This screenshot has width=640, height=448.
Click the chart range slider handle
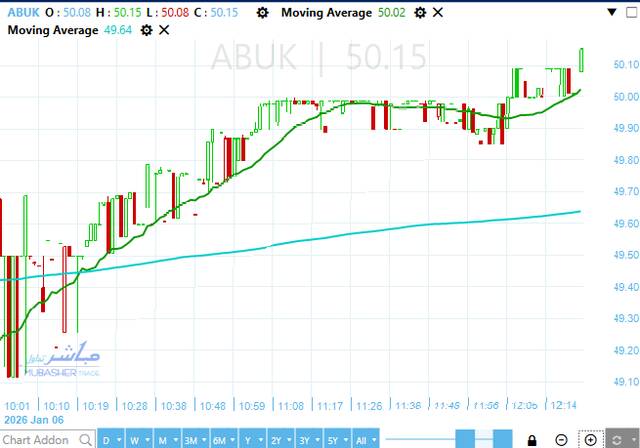click(465, 439)
